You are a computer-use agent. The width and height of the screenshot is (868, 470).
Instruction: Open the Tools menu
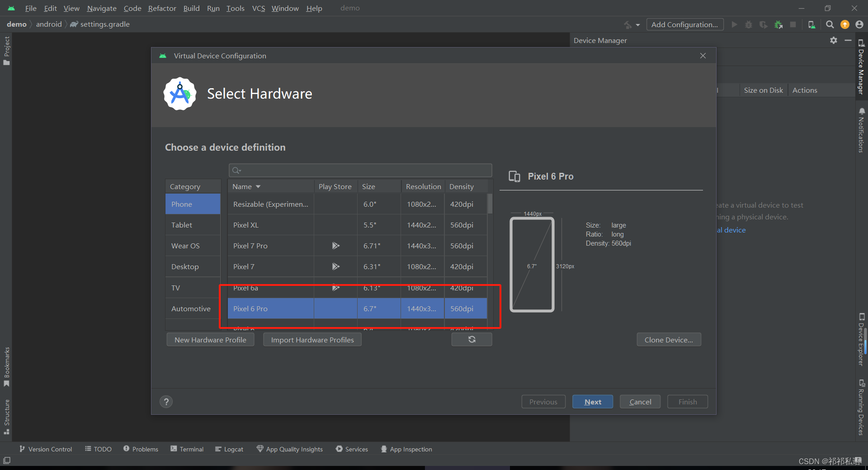coord(235,8)
